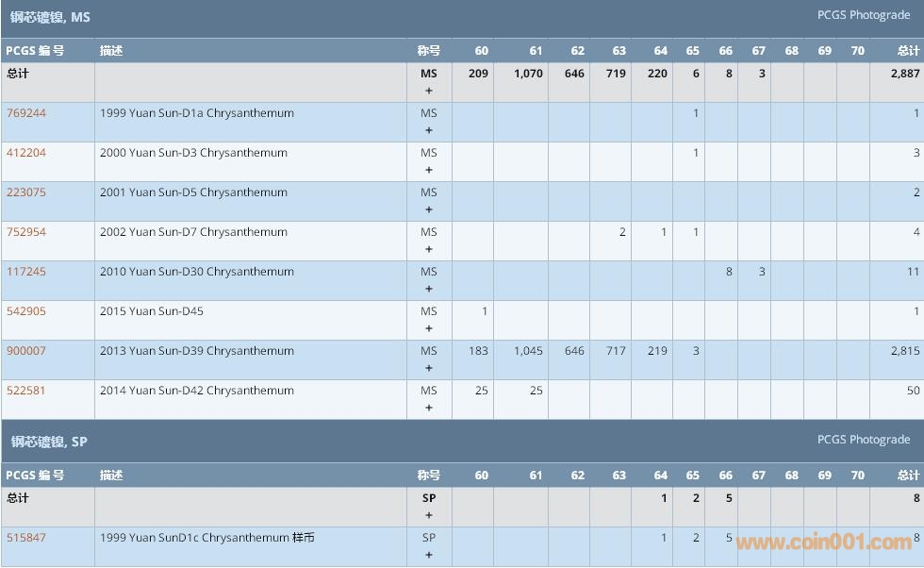Open PCGS Photograde in the MS section header

(863, 15)
